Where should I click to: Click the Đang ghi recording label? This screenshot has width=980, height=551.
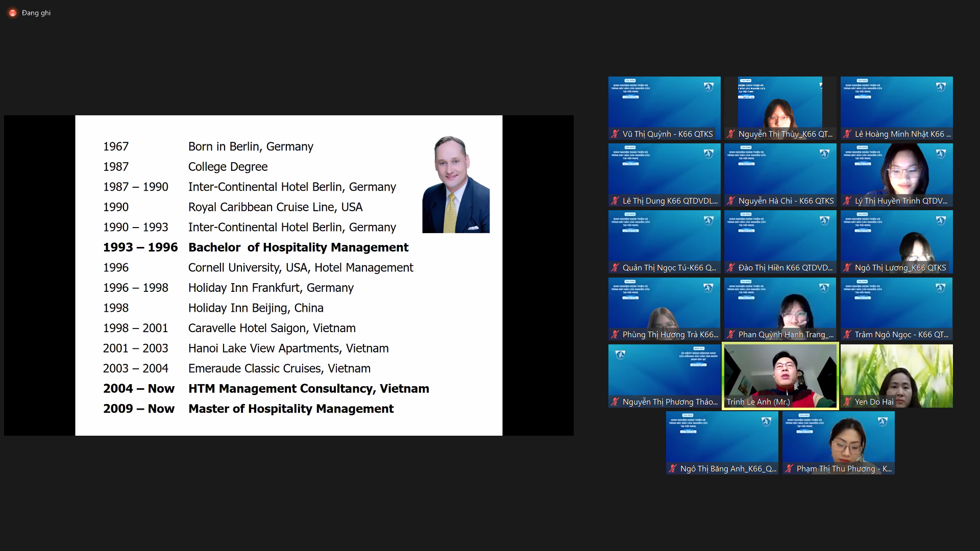[36, 13]
